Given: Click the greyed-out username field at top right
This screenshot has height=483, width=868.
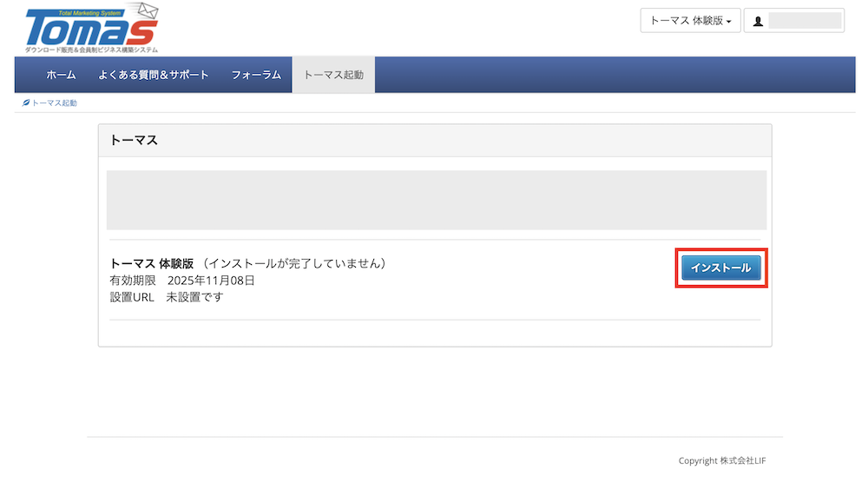Looking at the screenshot, I should point(805,21).
